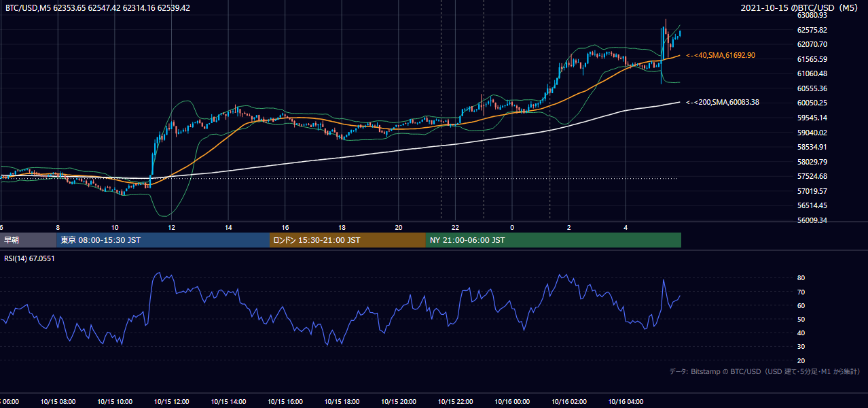
Task: Click hour tick 10 below price chart
Action: [115, 227]
